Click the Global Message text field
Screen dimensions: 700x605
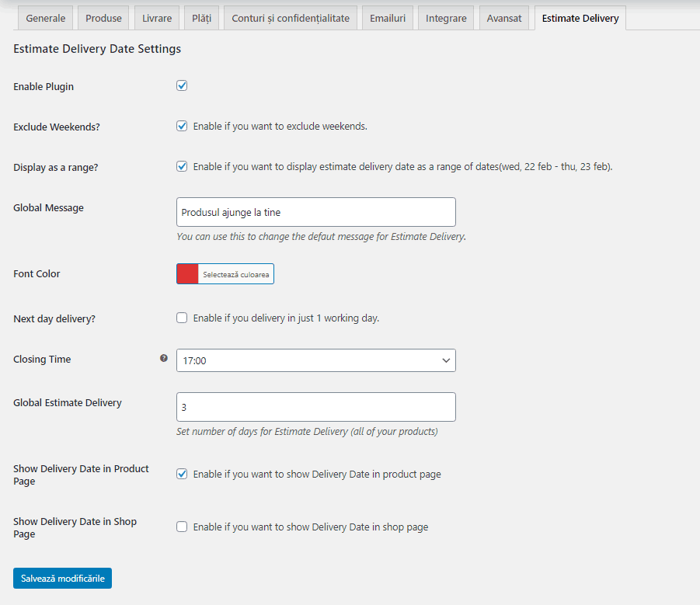(x=316, y=212)
